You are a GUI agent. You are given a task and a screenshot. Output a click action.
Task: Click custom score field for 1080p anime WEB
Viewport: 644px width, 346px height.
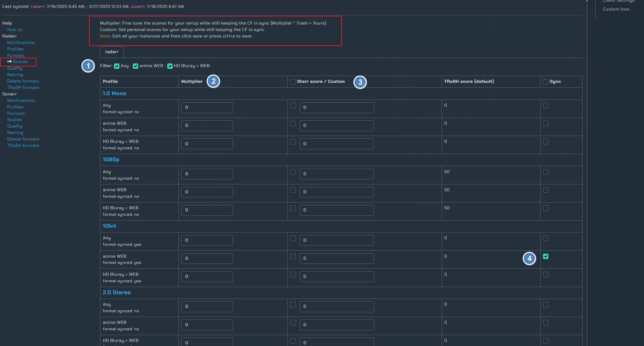[337, 192]
